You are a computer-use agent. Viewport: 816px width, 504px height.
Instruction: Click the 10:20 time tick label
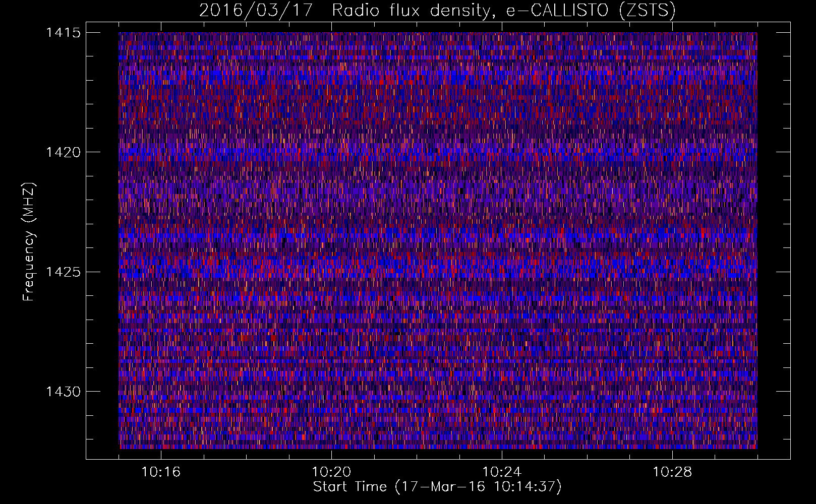coord(331,472)
